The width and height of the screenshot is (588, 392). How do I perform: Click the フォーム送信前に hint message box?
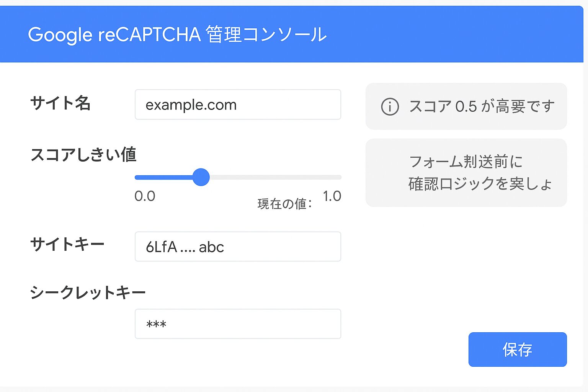pyautogui.click(x=466, y=173)
